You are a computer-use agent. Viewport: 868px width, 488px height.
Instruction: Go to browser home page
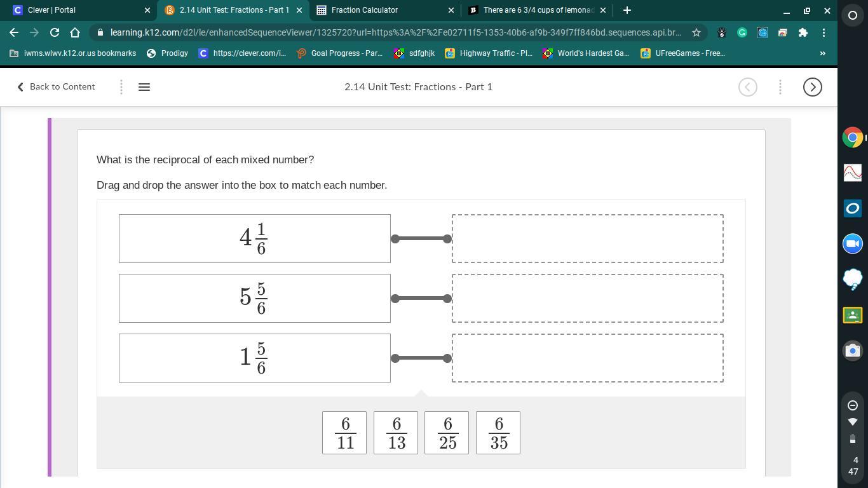(x=75, y=32)
